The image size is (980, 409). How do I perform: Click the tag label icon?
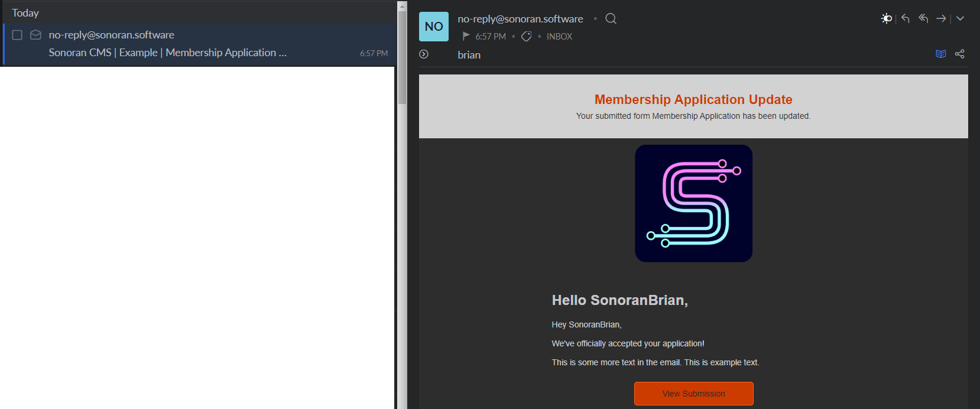tap(526, 37)
